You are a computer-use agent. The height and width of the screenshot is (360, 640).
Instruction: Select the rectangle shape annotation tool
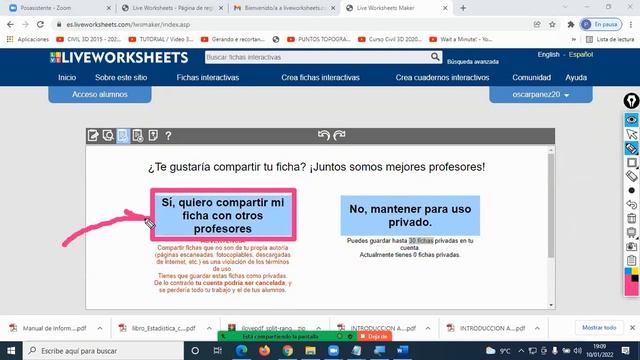click(631, 162)
